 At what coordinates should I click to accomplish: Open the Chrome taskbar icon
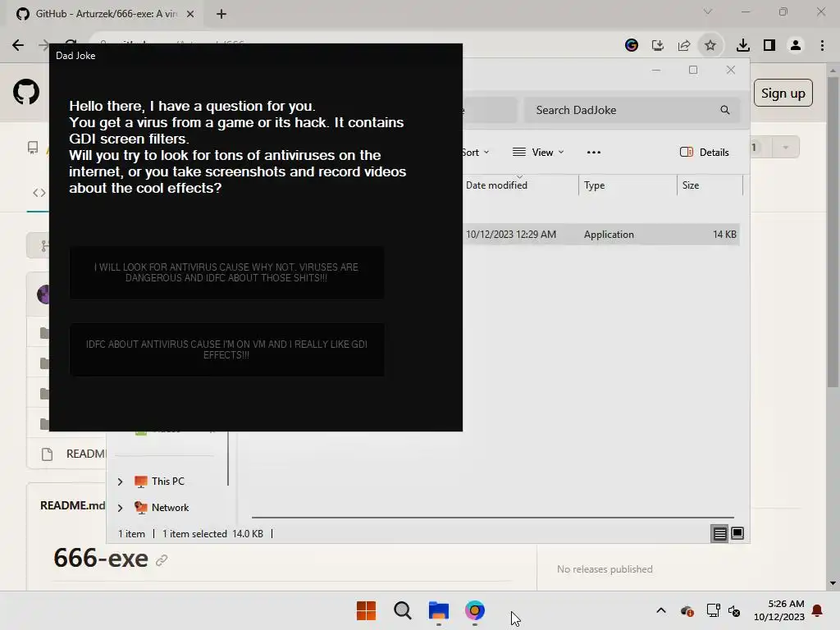[475, 610]
